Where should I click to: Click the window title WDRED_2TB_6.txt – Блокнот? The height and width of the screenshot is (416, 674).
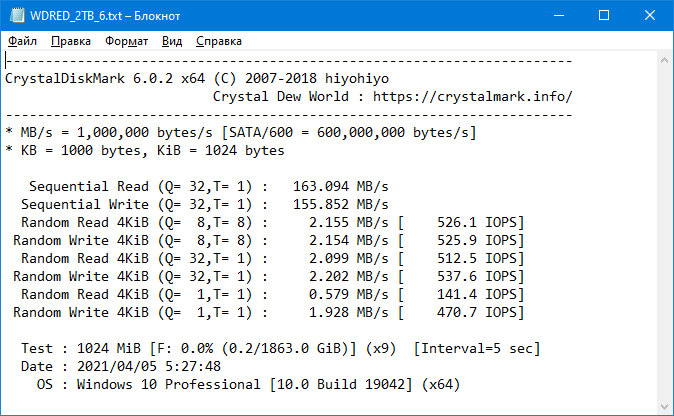pyautogui.click(x=105, y=16)
